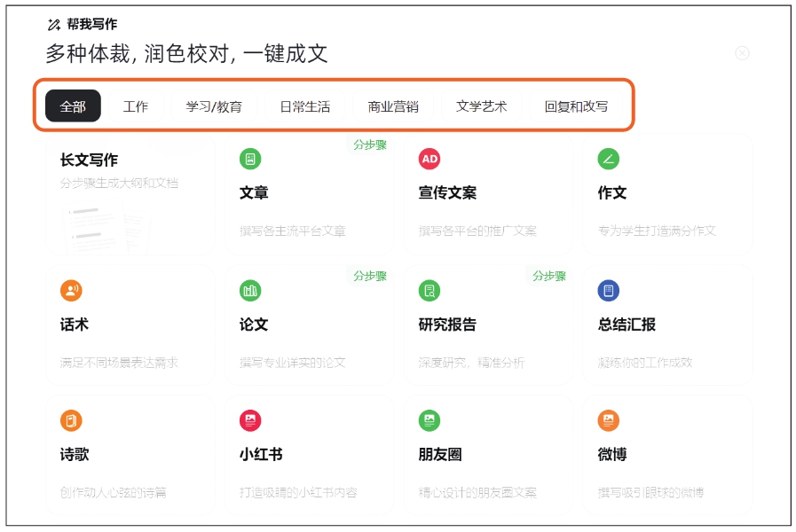The width and height of the screenshot is (796, 532).
Task: Click the orange 诗歌 poetry icon
Action: 71,420
